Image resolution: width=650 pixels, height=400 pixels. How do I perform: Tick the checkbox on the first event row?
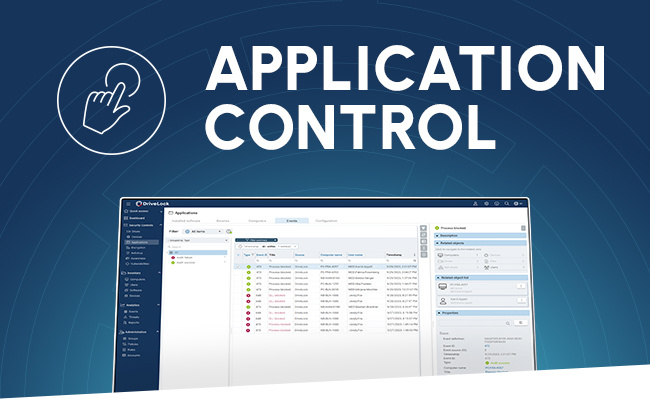[238, 267]
